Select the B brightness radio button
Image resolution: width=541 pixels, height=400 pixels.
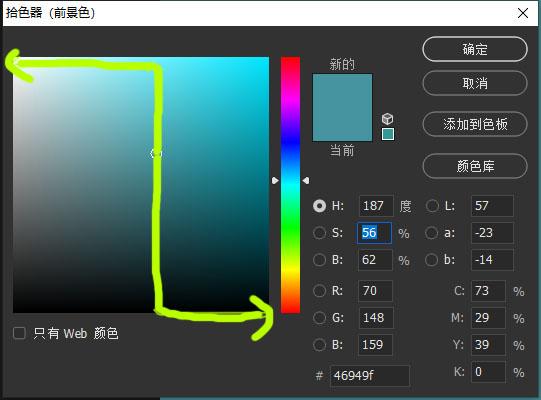[x=319, y=260]
